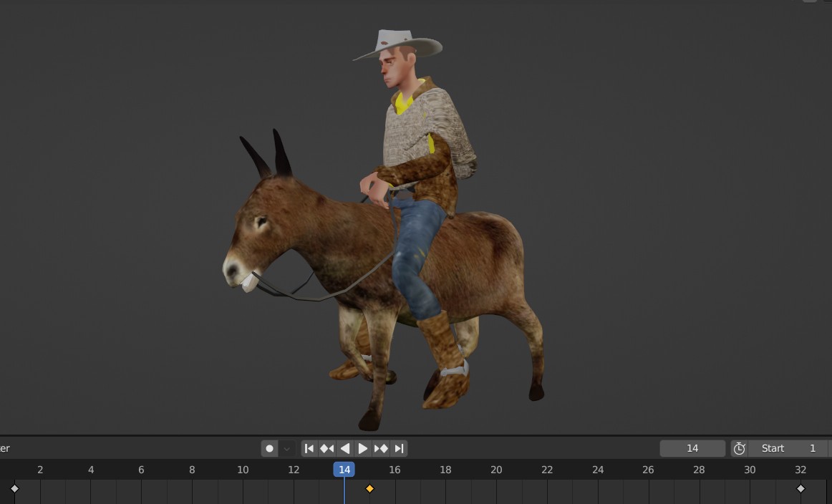
Task: Click frame number 20 on the timeline ruler
Action: click(496, 470)
